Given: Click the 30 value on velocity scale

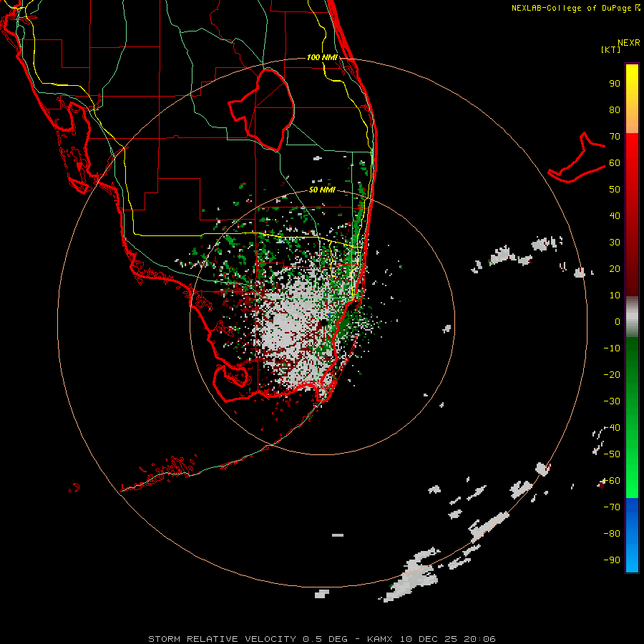Looking at the screenshot, I should click(615, 243).
